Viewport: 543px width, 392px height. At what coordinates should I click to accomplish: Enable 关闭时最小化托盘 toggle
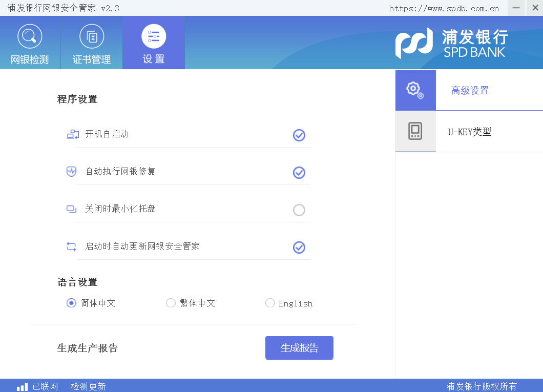tap(299, 210)
